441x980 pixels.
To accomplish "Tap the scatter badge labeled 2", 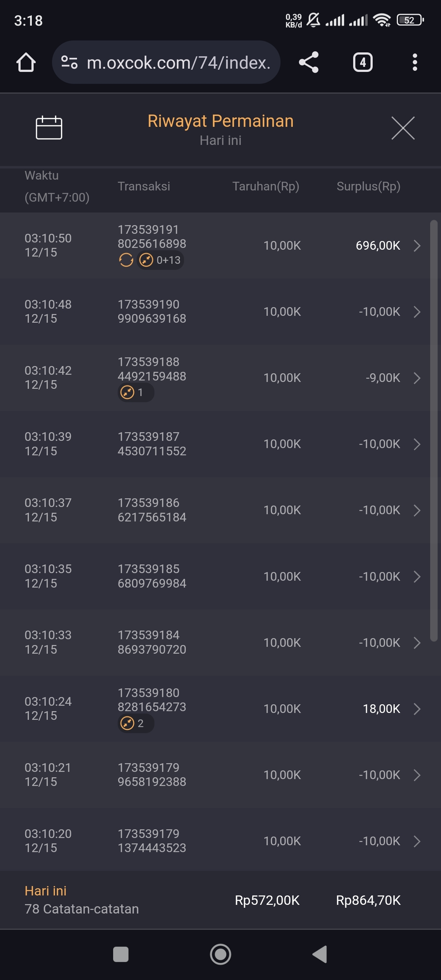I will pyautogui.click(x=136, y=723).
